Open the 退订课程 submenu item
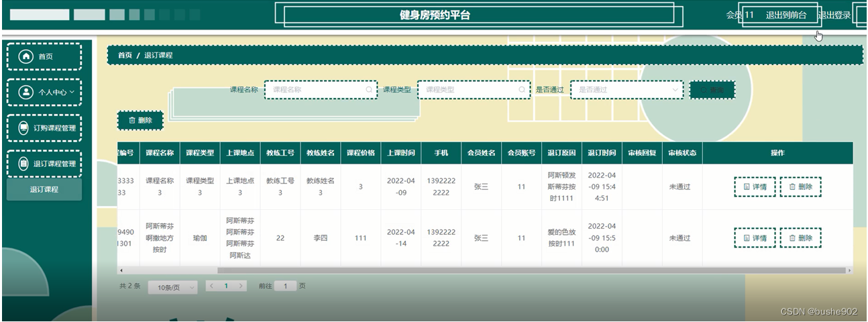Screen dimensions: 868x322 tap(44, 189)
